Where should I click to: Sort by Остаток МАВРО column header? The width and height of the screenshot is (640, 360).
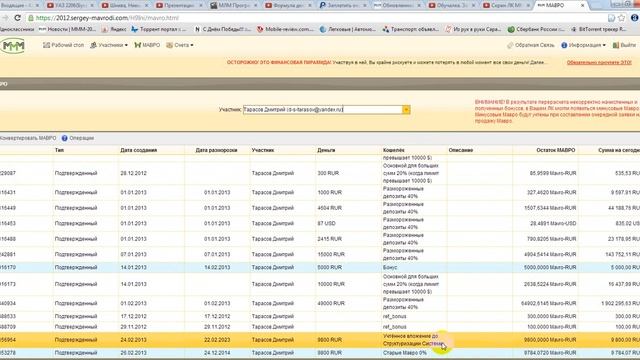(556, 150)
